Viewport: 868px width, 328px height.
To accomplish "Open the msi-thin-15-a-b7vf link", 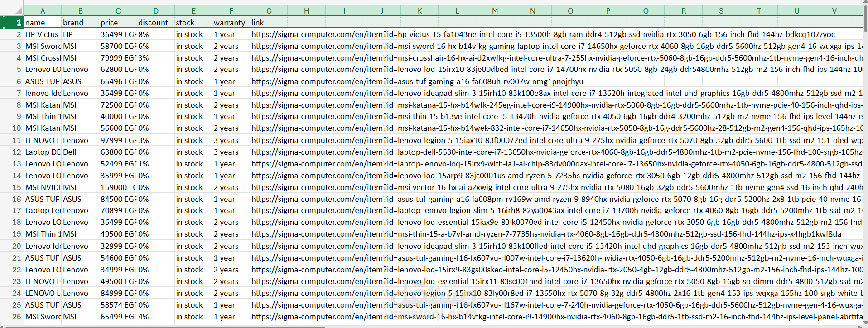I will point(546,234).
